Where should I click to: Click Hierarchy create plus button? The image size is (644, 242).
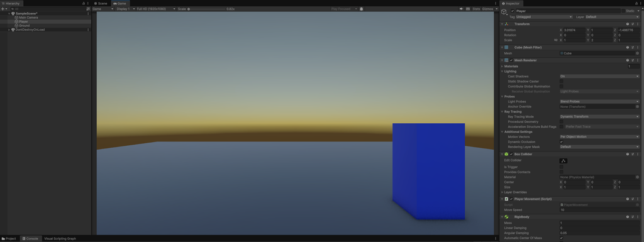pyautogui.click(x=3, y=9)
